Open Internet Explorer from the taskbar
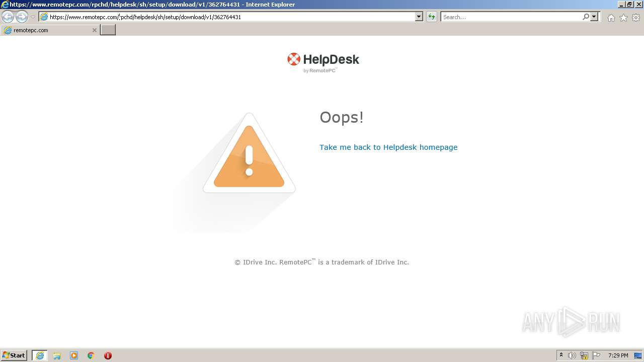The width and height of the screenshot is (644, 362). point(40,355)
